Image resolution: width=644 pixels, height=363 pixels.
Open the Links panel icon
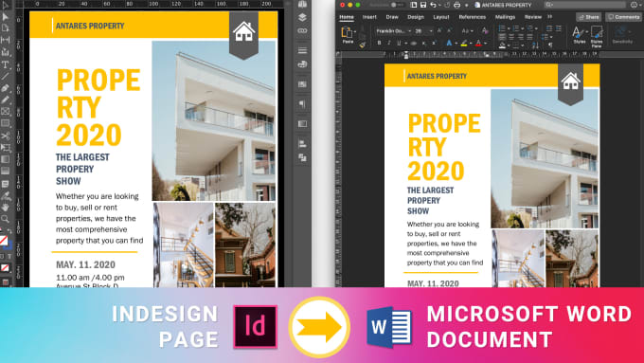(x=303, y=31)
